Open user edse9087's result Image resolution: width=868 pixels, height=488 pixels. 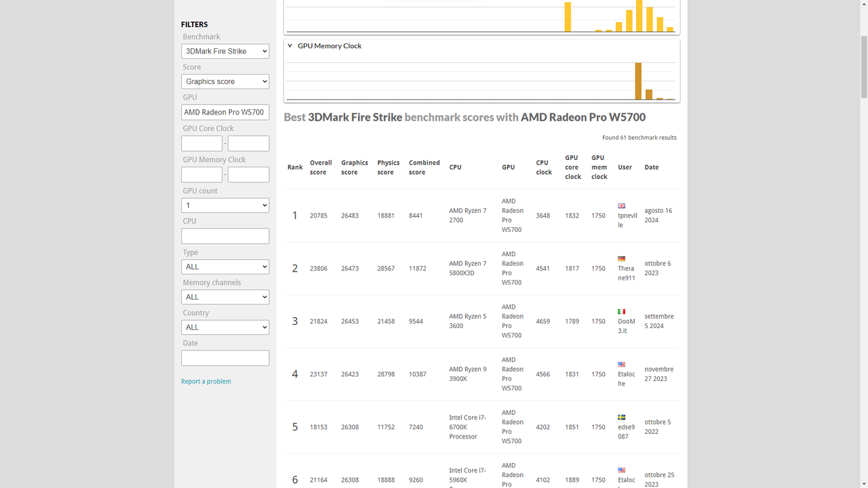[627, 432]
